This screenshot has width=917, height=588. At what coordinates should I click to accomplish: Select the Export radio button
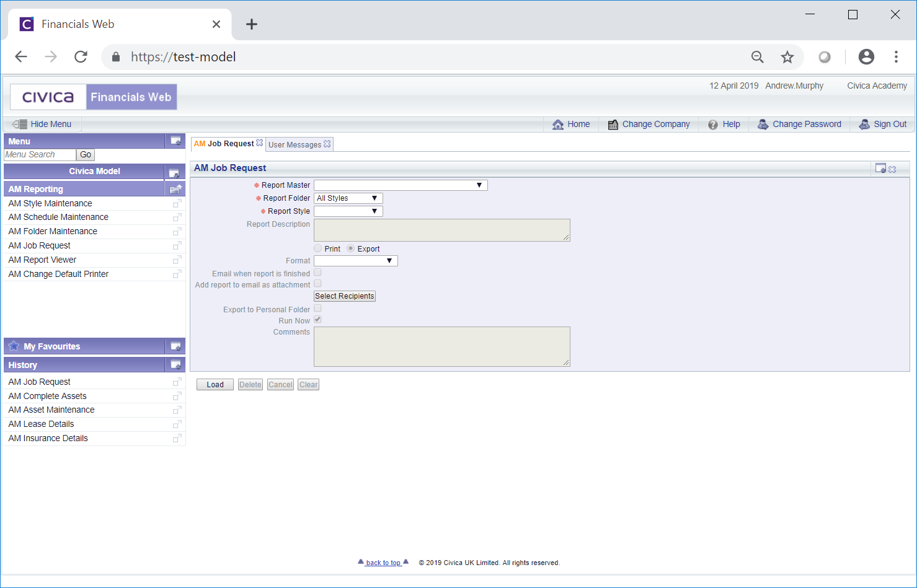(351, 248)
